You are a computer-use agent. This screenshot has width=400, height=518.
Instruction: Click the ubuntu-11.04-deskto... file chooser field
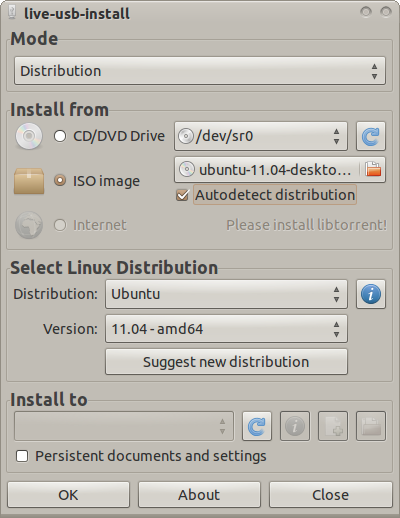[280, 170]
